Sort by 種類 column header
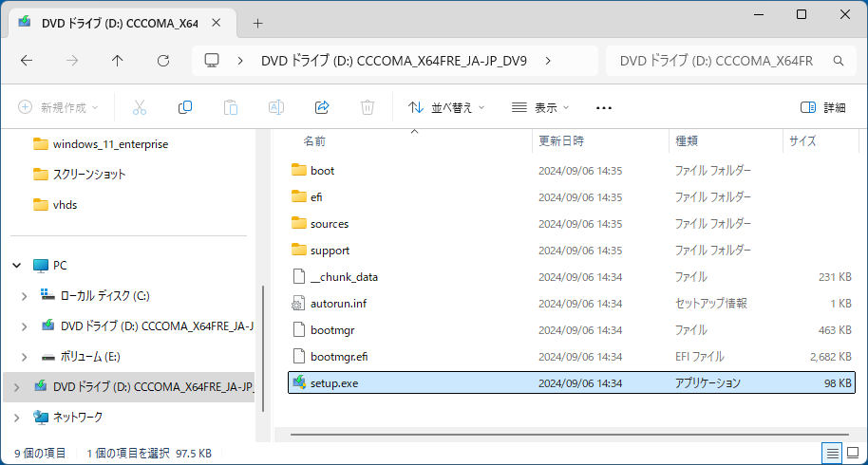 [x=687, y=141]
